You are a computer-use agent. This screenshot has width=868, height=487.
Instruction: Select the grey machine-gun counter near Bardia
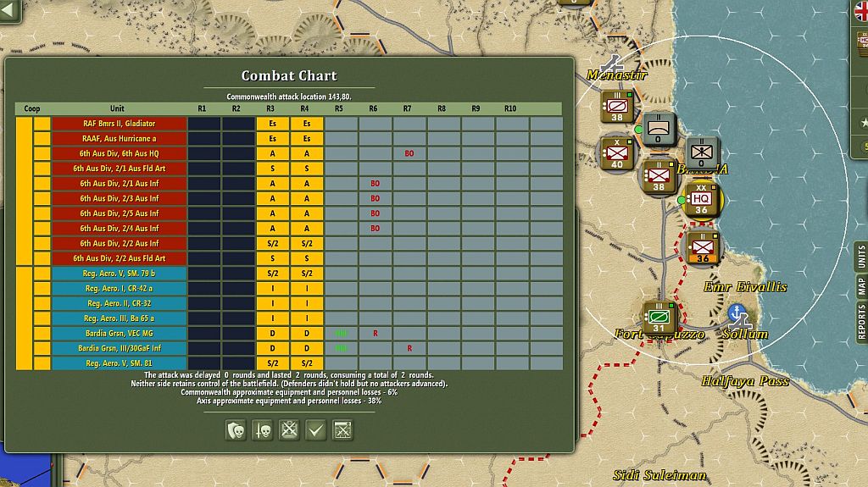[x=701, y=152]
